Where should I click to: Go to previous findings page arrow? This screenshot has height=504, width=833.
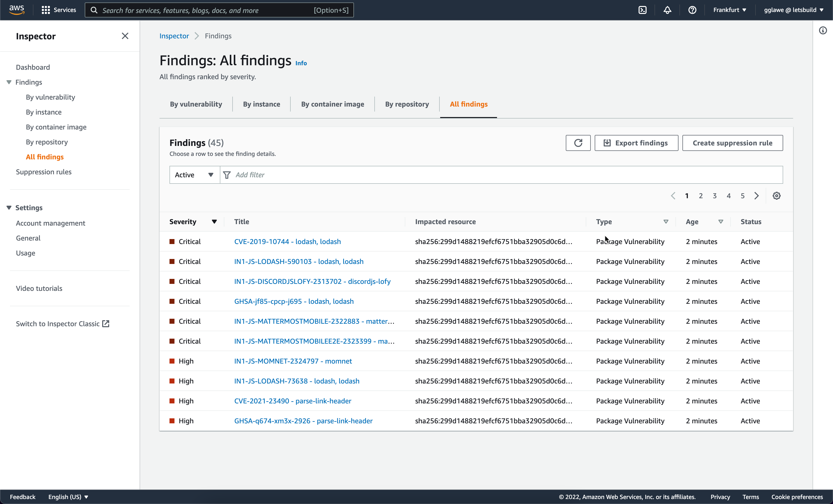click(x=673, y=196)
